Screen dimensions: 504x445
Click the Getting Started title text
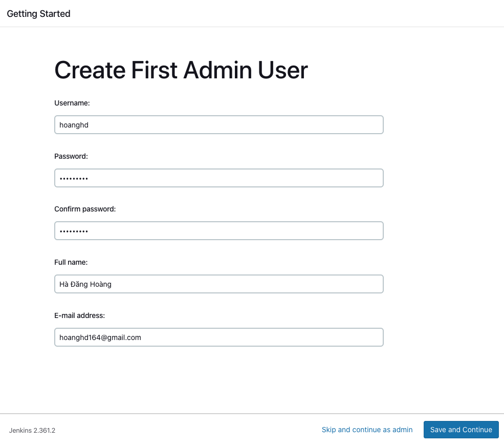[x=38, y=14]
